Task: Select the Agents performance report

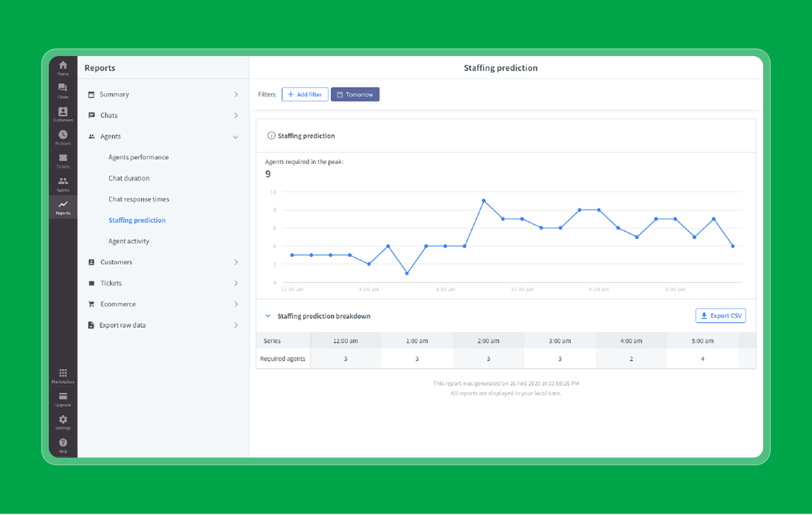Action: coord(138,157)
